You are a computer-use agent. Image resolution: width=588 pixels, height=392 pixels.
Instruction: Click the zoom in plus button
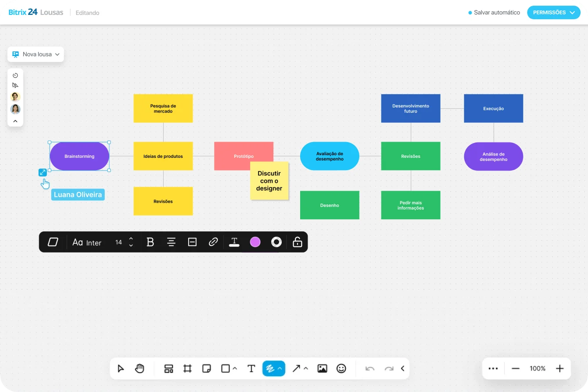coord(559,368)
